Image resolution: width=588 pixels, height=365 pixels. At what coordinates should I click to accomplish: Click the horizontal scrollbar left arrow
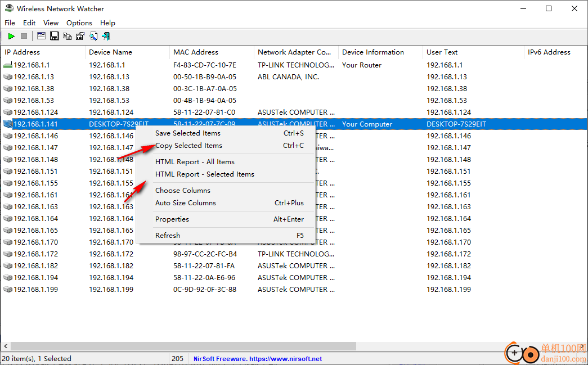point(6,346)
